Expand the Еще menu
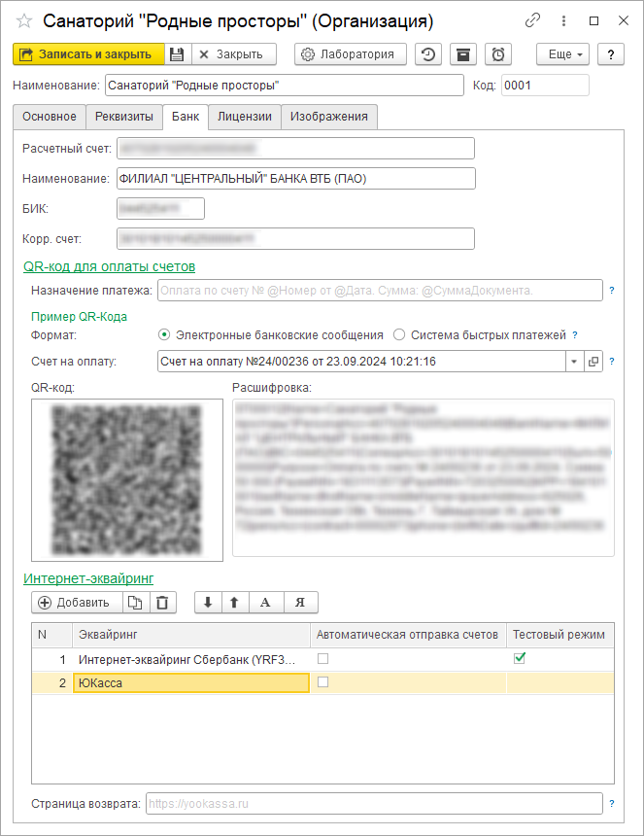This screenshot has width=644, height=836. tap(562, 54)
